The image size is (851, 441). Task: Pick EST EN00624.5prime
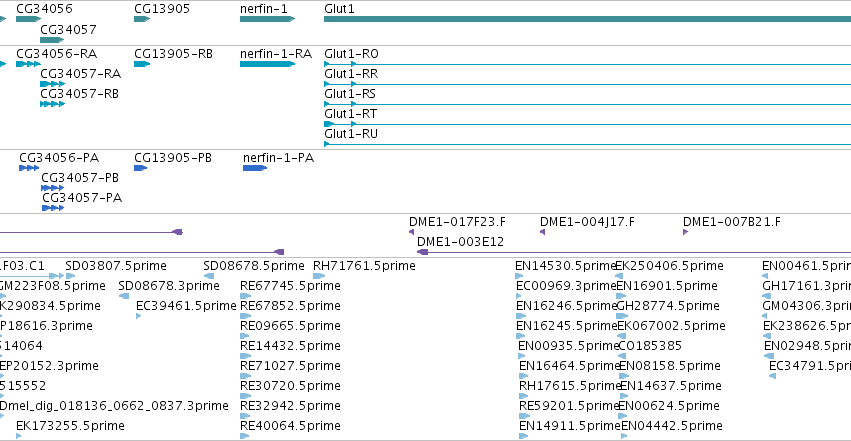pyautogui.click(x=670, y=406)
